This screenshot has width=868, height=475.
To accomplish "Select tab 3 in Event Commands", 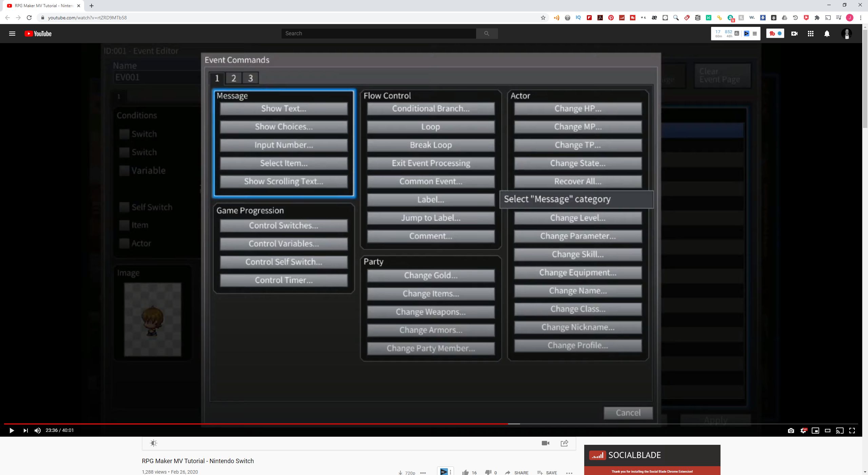I will 251,78.
